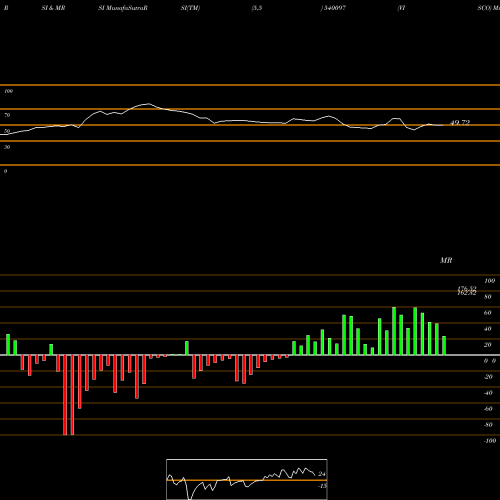
Task: Click the first green bar of MR histogram
Action: 8,344
